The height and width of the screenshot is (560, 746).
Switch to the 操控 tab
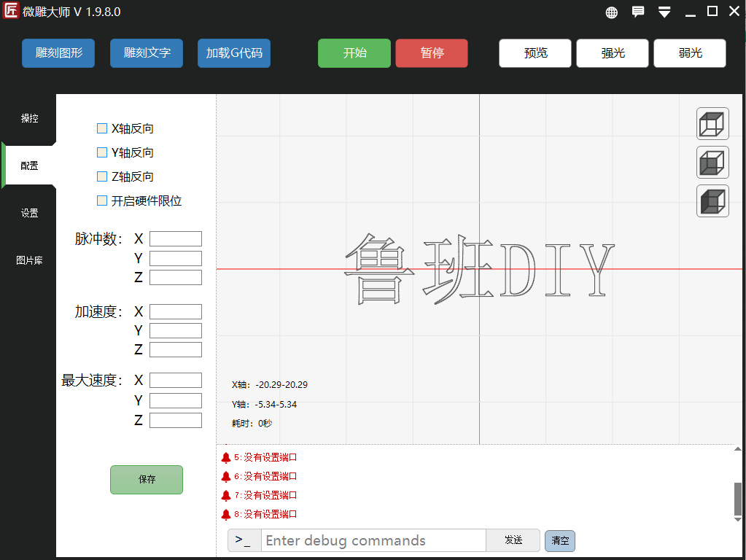(x=29, y=118)
